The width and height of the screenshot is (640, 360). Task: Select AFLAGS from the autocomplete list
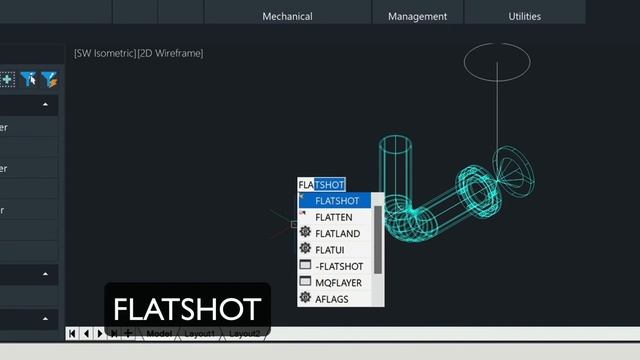[335, 299]
